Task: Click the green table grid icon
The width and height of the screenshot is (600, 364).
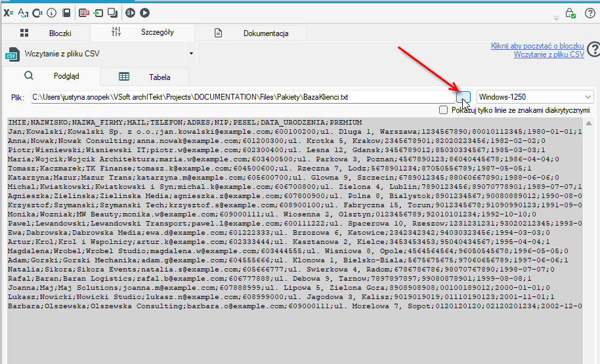Action: 124,77
